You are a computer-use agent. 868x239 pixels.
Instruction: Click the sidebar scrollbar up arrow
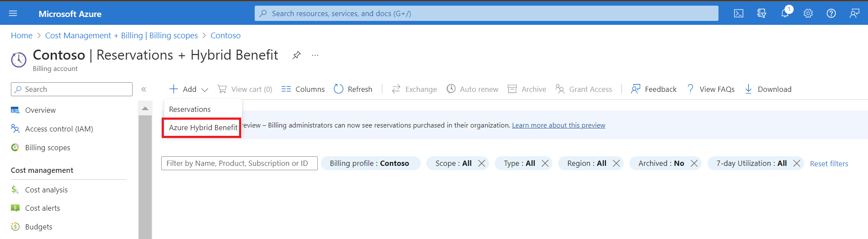(x=145, y=108)
